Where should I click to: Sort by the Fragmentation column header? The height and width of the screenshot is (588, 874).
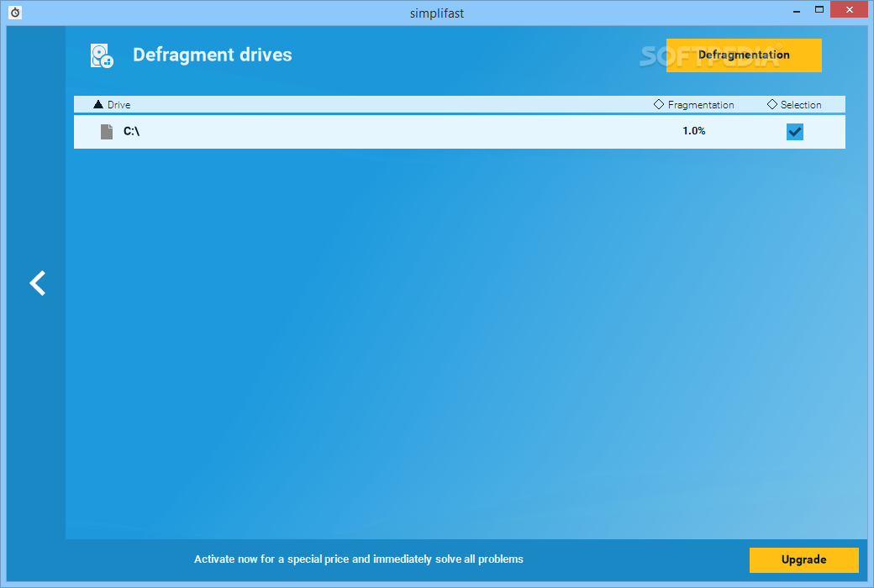coord(694,105)
